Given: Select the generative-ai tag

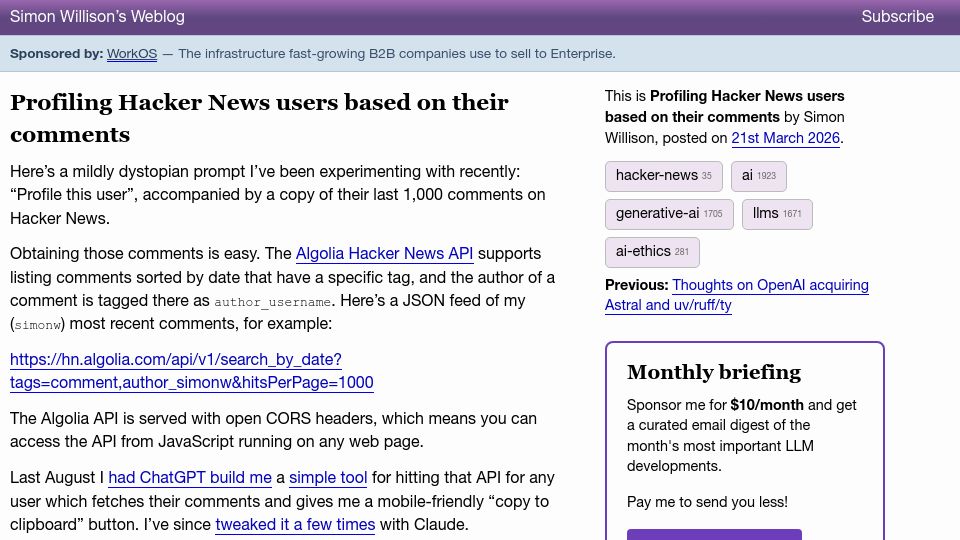Looking at the screenshot, I should point(669,214).
